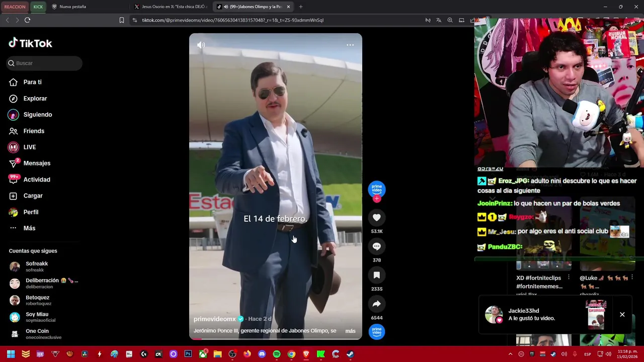Open Discord from the taskbar

coord(262,354)
